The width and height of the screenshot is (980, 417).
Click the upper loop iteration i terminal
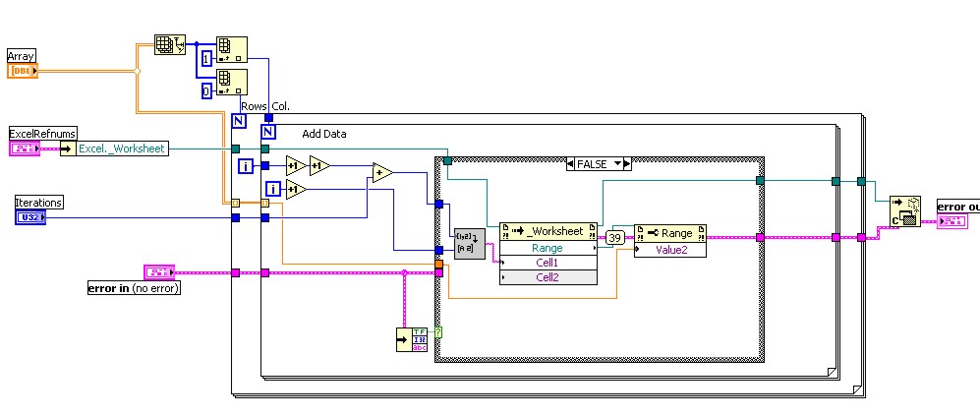247,166
